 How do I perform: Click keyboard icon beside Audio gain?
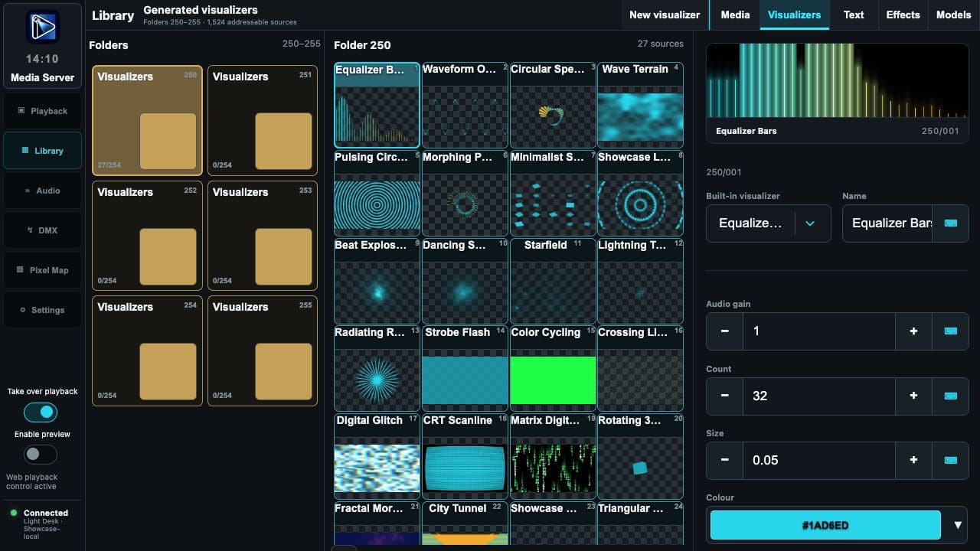click(950, 331)
